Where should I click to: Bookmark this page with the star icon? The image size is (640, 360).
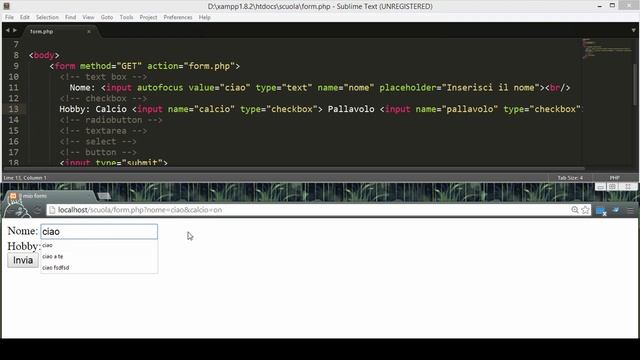tap(585, 210)
